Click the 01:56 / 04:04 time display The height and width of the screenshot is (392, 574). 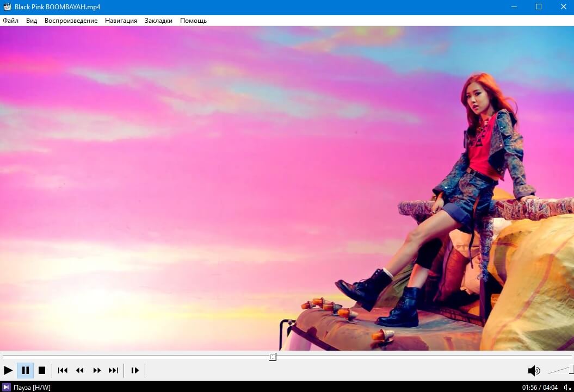click(x=540, y=387)
